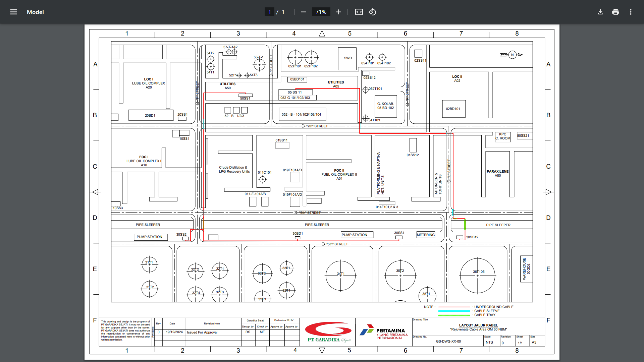
Task: Click the Model document title
Action: (x=35, y=12)
